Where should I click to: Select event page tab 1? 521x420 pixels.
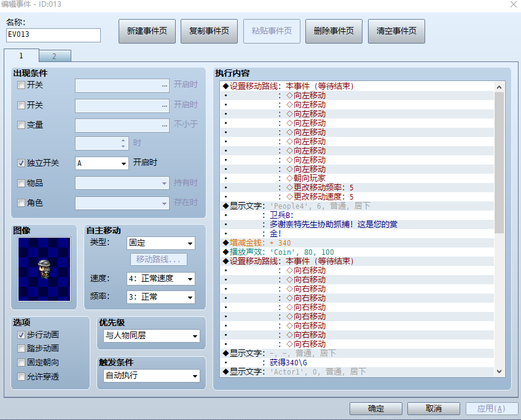coord(22,55)
